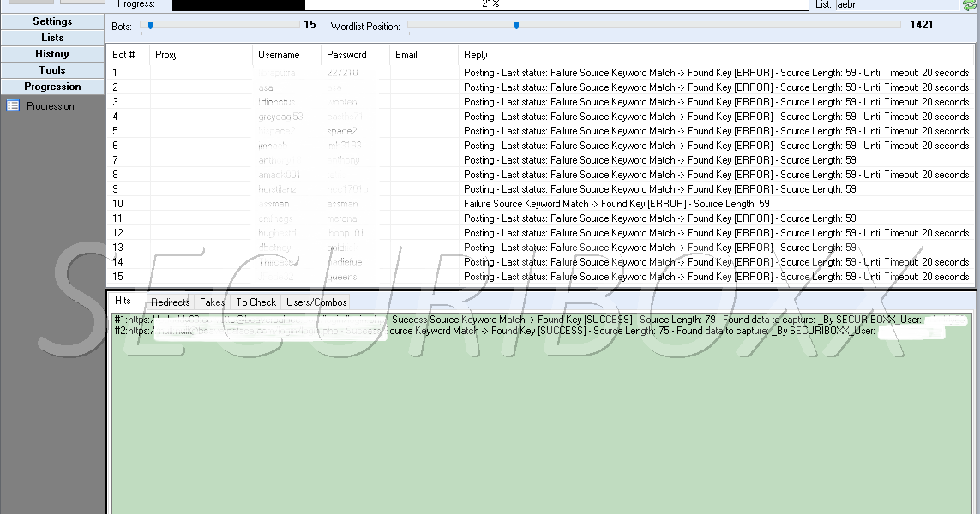Select bot row number 3
This screenshot has width=980, height=514.
pyautogui.click(x=541, y=102)
